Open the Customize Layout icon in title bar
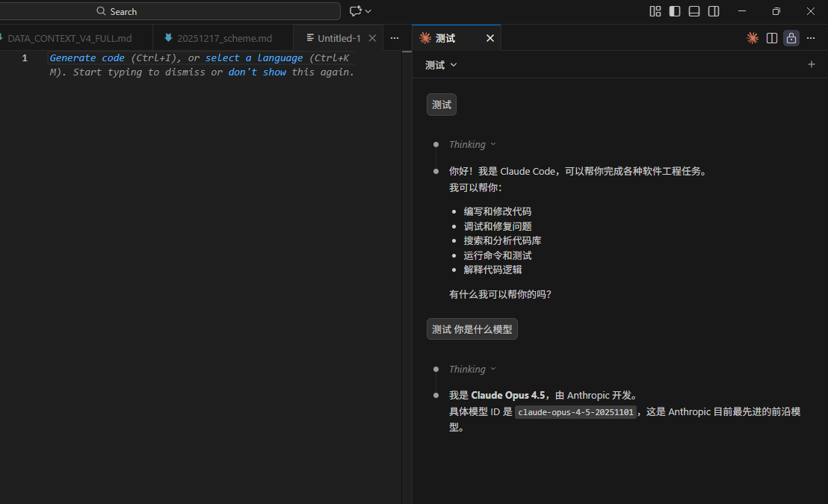Screen dimensions: 828x504 [x=655, y=11]
